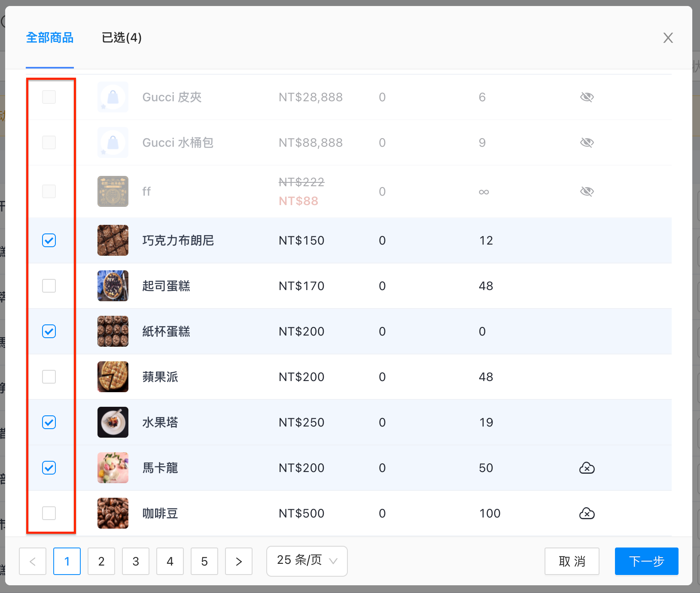Image resolution: width=700 pixels, height=593 pixels.
Task: Check the 起司蛋糕 checkbox
Action: [49, 286]
